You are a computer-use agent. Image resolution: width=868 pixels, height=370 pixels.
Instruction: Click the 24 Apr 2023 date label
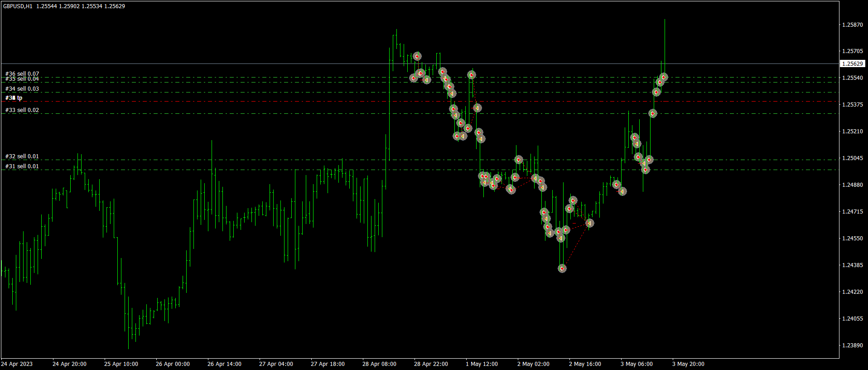pyautogui.click(x=17, y=364)
